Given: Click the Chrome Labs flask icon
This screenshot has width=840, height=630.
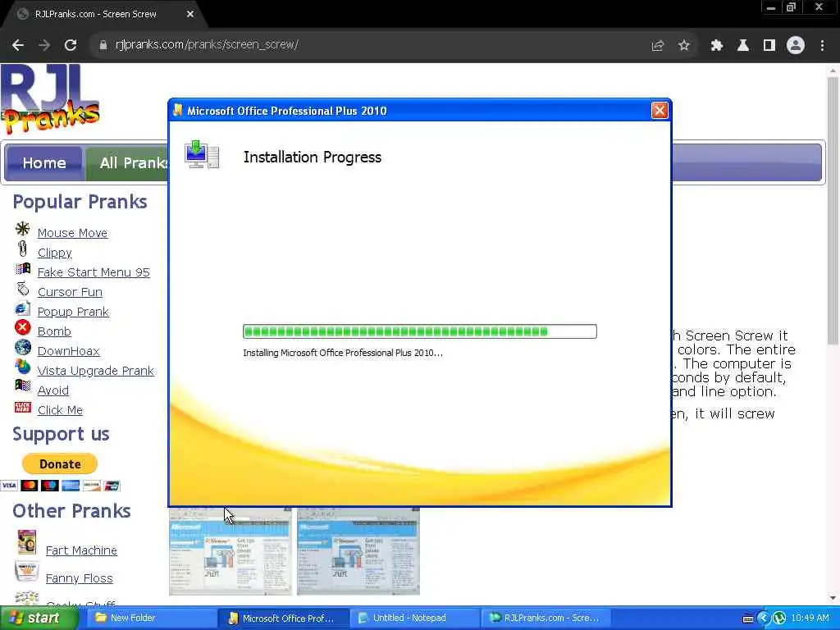Looking at the screenshot, I should click(x=742, y=46).
